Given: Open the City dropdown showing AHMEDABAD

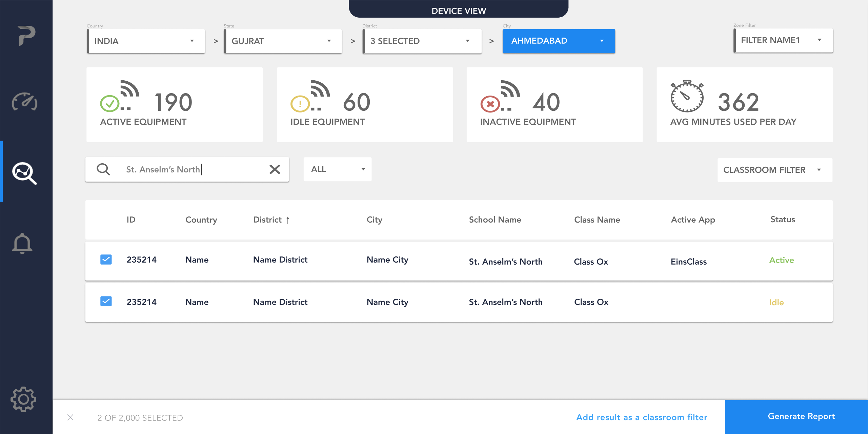Looking at the screenshot, I should [559, 41].
